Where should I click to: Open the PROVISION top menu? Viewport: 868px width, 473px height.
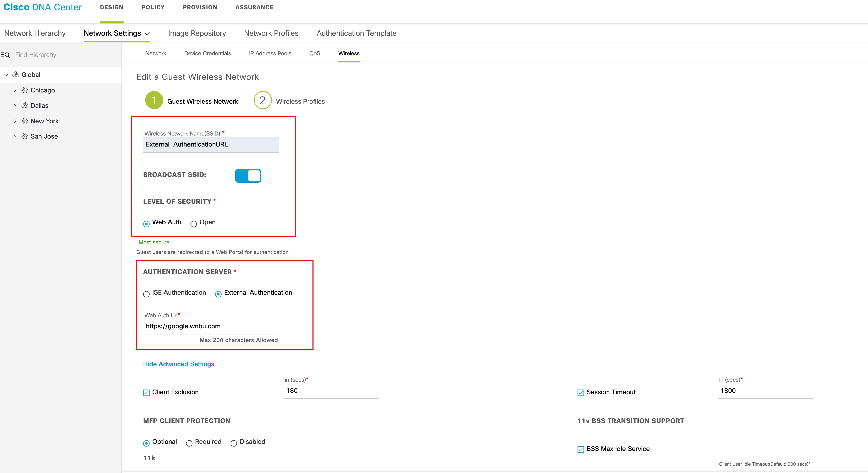(x=200, y=7)
